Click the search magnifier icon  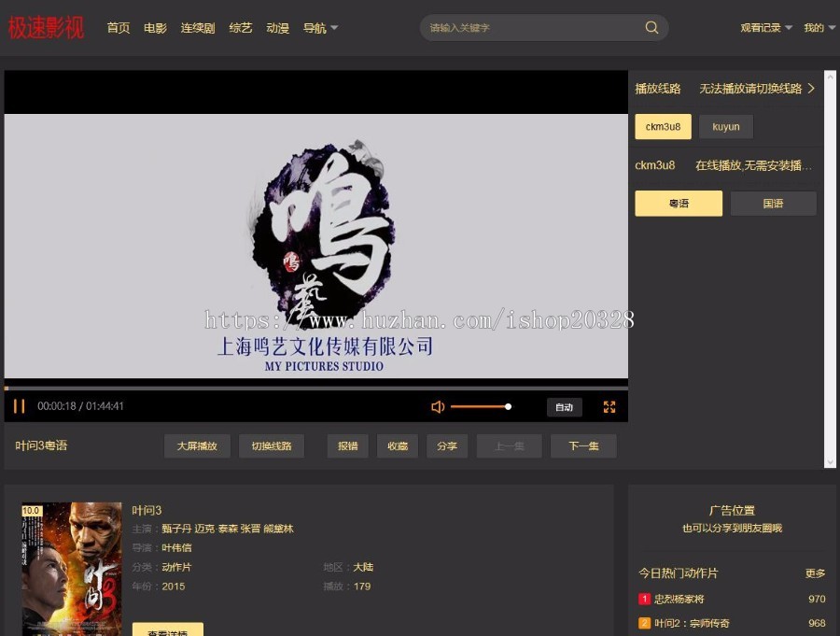point(651,27)
